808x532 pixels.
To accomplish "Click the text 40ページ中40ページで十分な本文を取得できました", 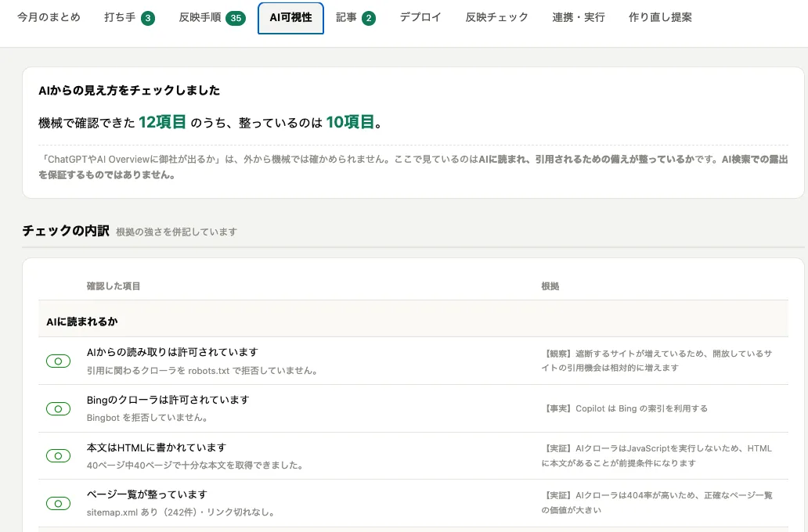I will 195,465.
